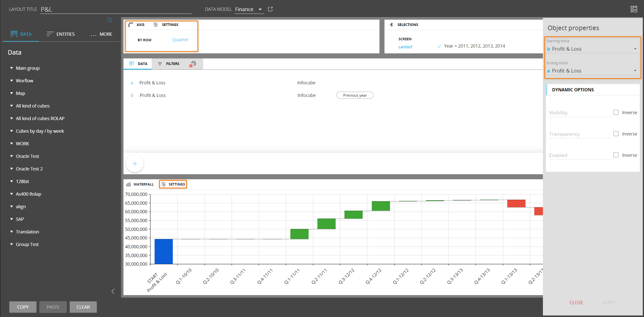
Task: Switch to the Entities tab
Action: point(61,34)
